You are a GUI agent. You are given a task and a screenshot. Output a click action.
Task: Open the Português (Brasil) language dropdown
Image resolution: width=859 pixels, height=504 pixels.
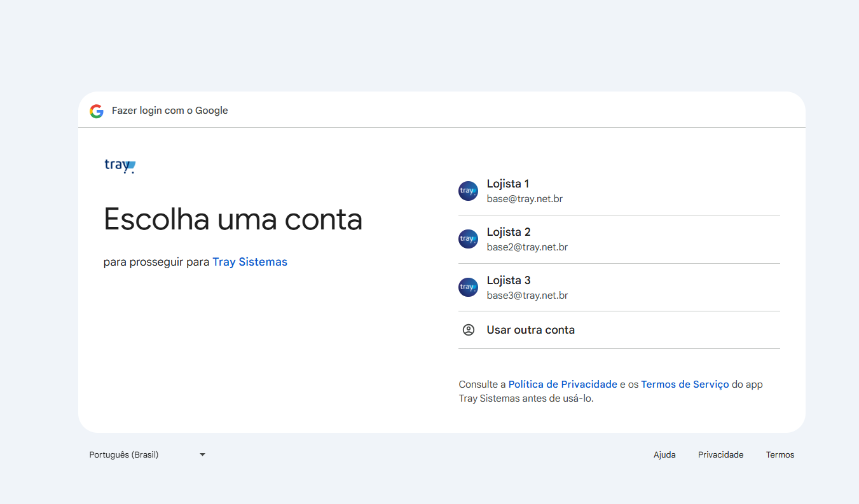click(148, 454)
